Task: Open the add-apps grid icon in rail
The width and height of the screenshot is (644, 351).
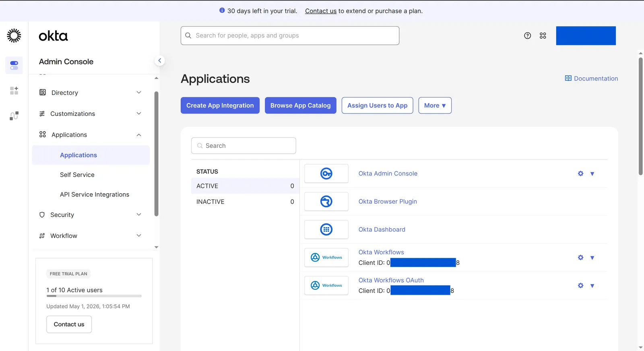Action: 14,91
